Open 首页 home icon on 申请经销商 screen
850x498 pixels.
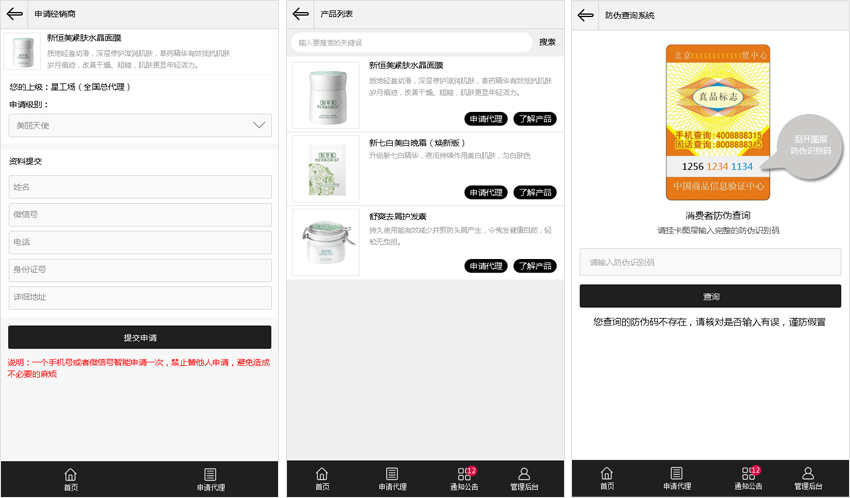click(70, 479)
